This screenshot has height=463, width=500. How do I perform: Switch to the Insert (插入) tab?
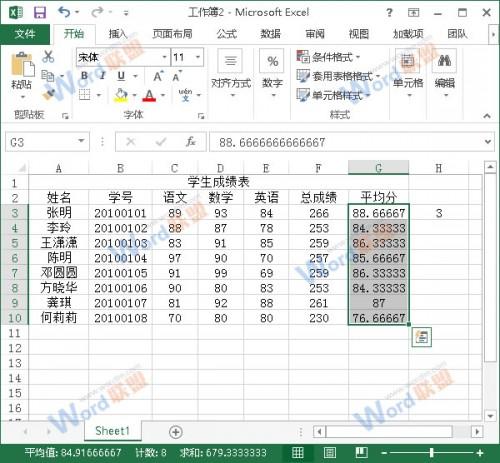(118, 34)
